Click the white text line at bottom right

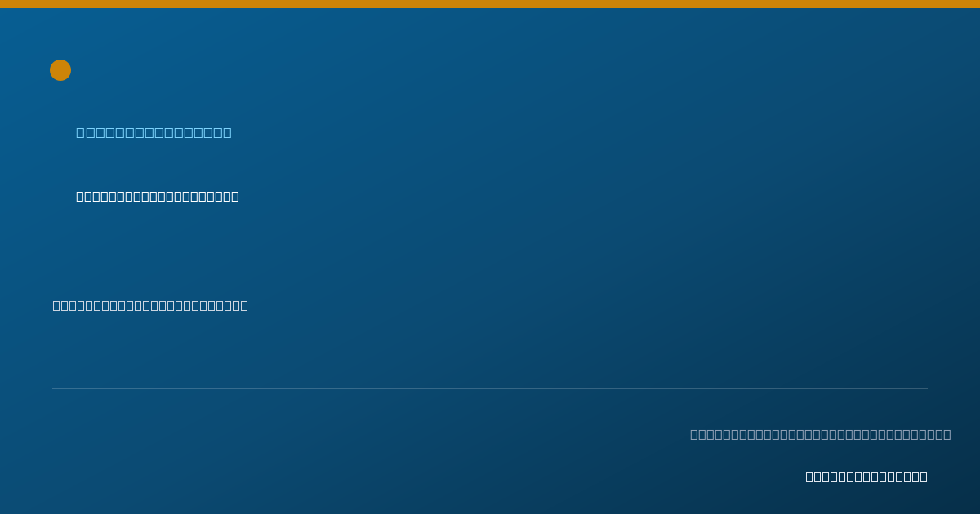tap(866, 476)
